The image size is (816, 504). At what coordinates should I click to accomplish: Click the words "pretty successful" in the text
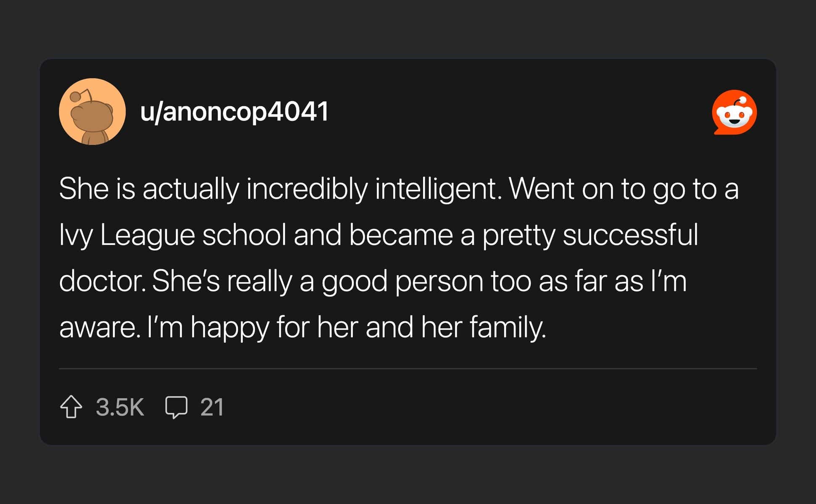click(590, 235)
